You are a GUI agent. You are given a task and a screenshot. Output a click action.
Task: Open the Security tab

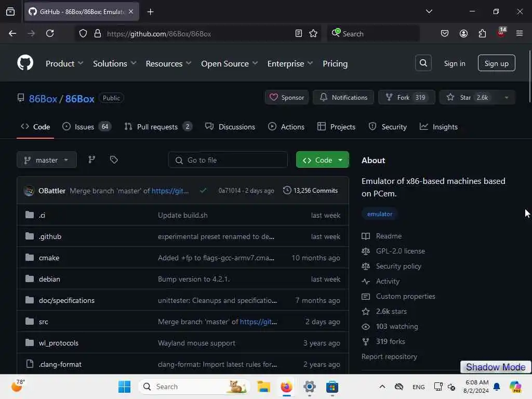tap(388, 127)
